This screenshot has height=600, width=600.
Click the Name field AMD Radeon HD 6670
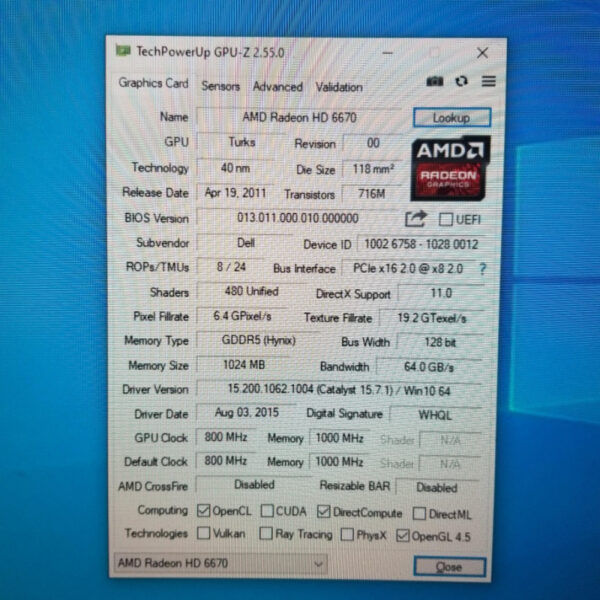(x=299, y=117)
